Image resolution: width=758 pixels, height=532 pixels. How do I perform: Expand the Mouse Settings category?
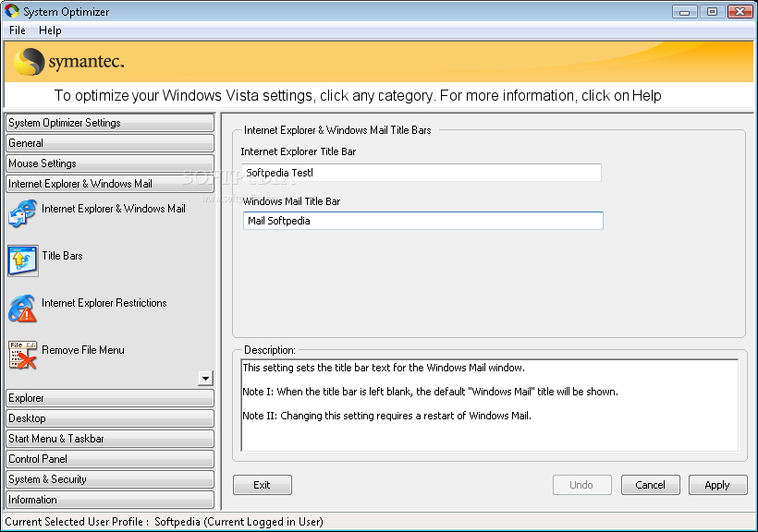click(x=110, y=163)
